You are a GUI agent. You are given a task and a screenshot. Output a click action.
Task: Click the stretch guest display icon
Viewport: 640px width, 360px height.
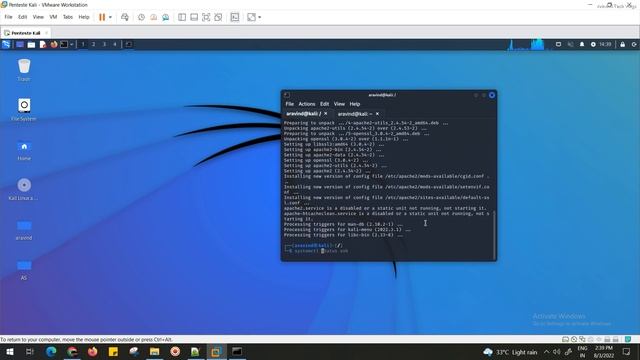tap(251, 17)
